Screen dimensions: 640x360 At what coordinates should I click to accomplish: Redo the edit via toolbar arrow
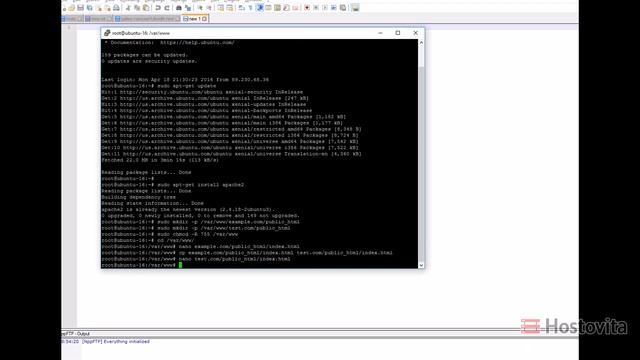tap(167, 8)
